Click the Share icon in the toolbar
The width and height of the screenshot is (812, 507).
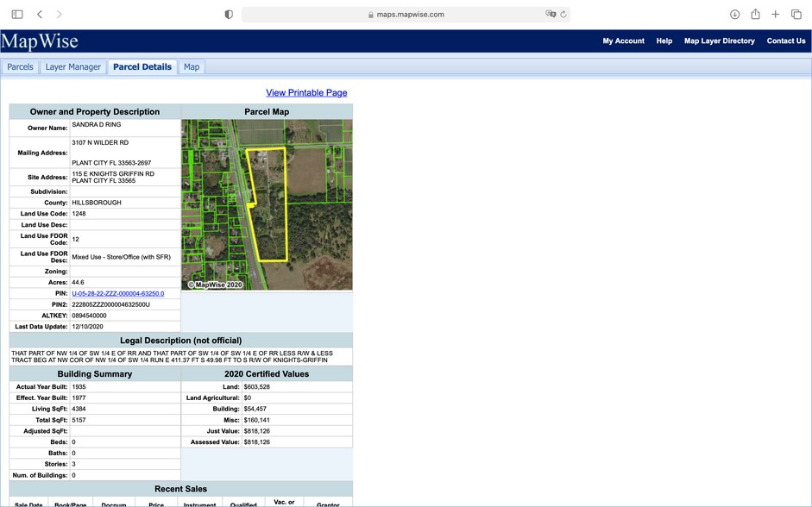[x=754, y=14]
